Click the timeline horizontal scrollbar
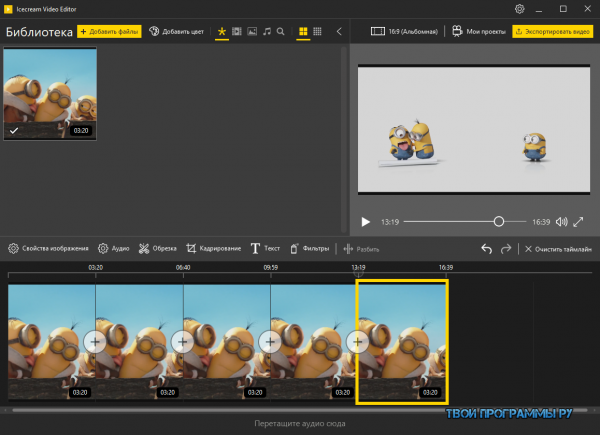Screen dimensions: 600x435 pos(300,410)
